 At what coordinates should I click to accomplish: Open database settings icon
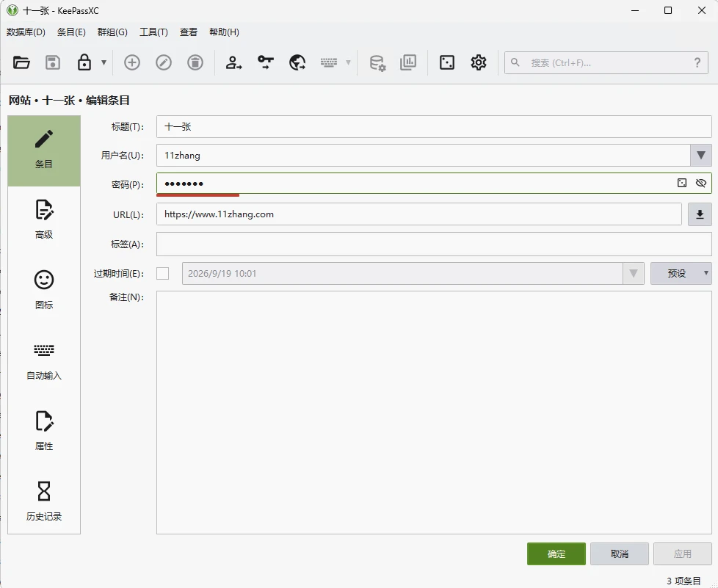(377, 62)
